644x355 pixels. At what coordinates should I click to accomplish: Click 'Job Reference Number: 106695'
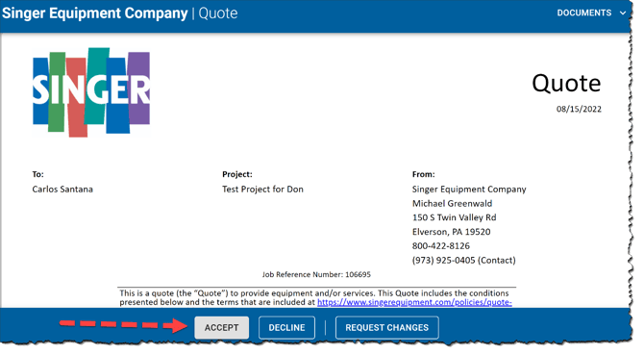point(316,274)
